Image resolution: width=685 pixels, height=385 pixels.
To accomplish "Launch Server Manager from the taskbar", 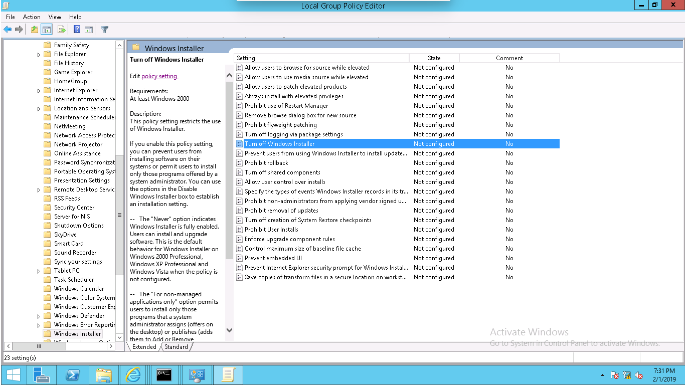I will [x=42, y=375].
